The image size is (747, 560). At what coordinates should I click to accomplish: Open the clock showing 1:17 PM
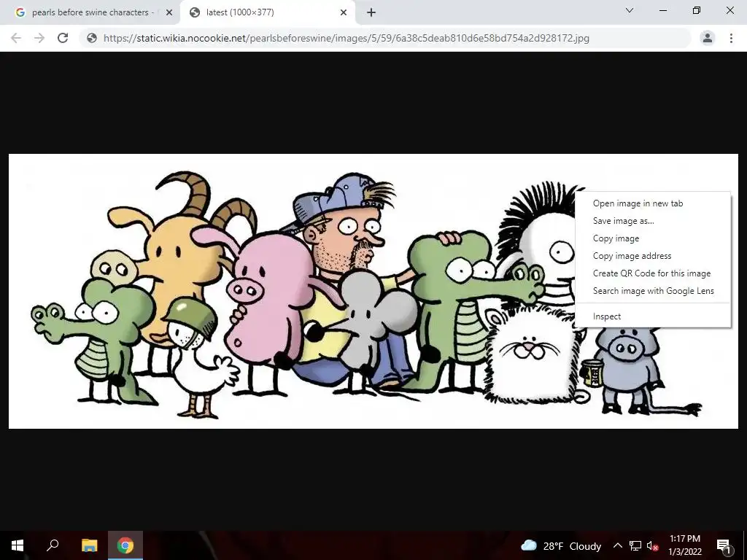point(685,545)
